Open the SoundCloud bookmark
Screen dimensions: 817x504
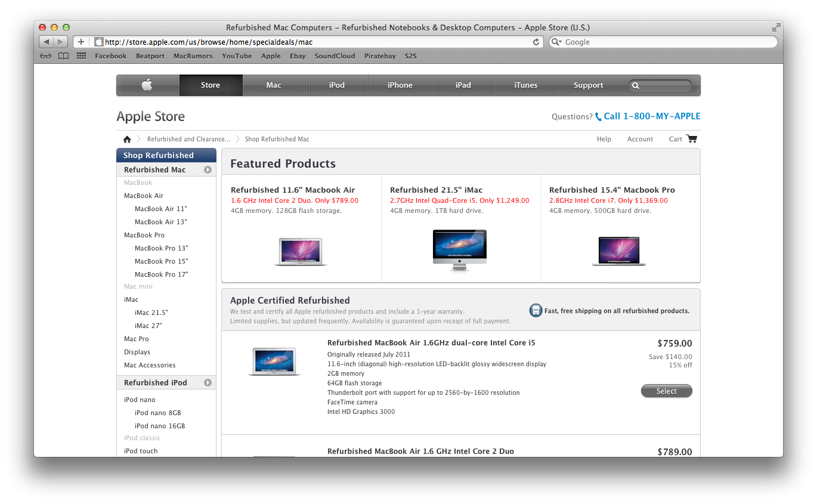pos(335,56)
